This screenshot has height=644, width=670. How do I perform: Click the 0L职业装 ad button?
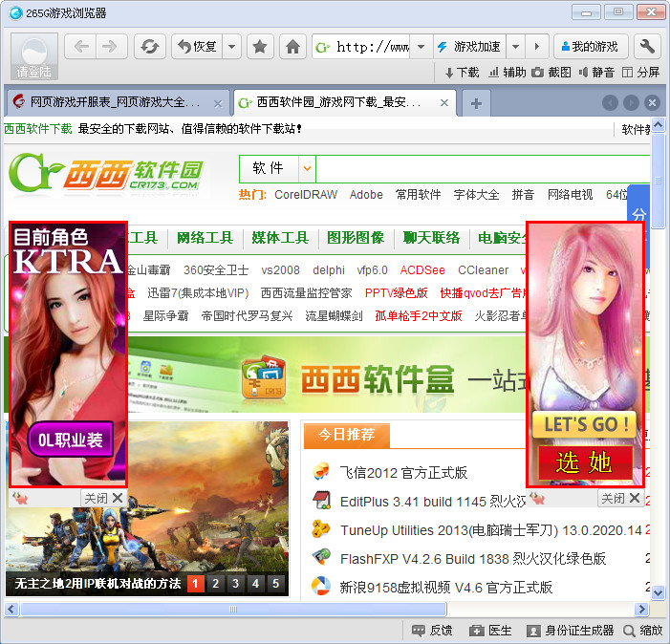[71, 440]
